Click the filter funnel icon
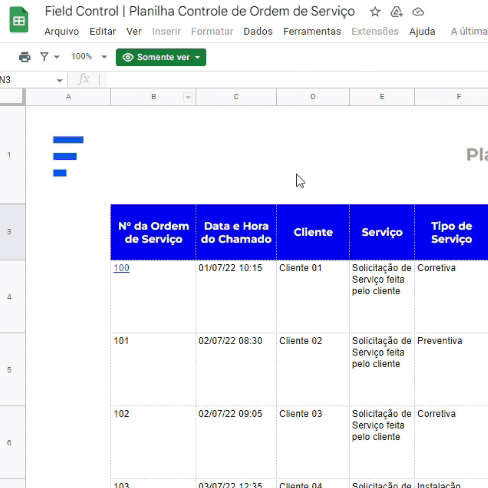The height and width of the screenshot is (488, 488). click(44, 57)
